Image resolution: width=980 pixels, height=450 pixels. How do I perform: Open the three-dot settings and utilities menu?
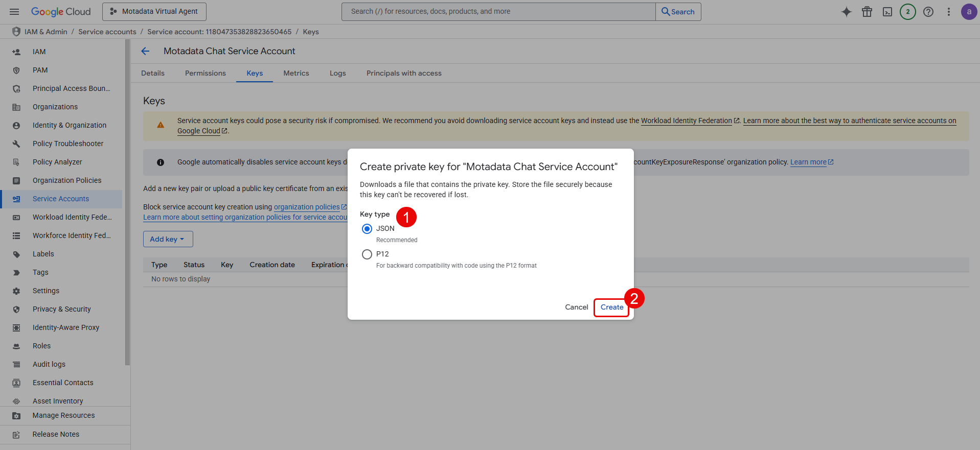coord(949,12)
